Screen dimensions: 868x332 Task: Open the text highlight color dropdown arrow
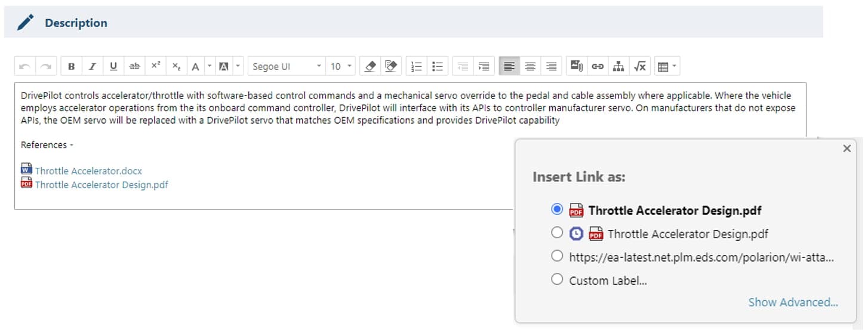click(238, 67)
